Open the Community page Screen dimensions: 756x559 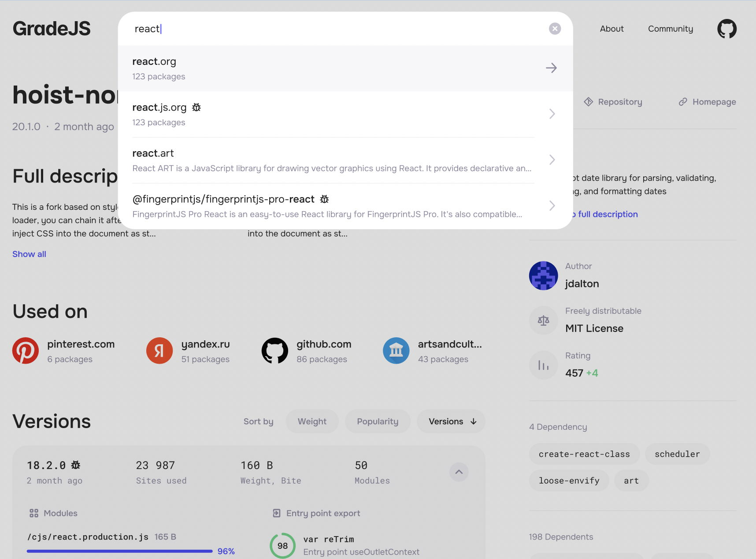[670, 29]
